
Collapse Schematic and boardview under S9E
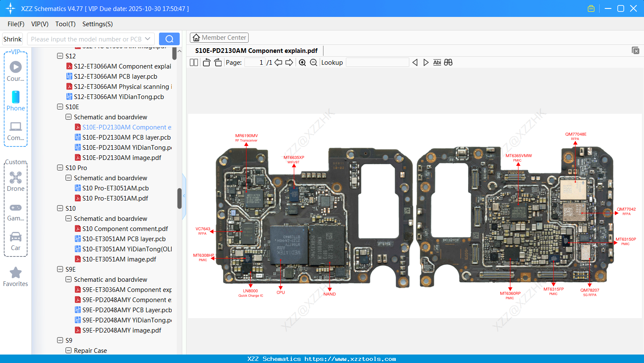tap(69, 279)
